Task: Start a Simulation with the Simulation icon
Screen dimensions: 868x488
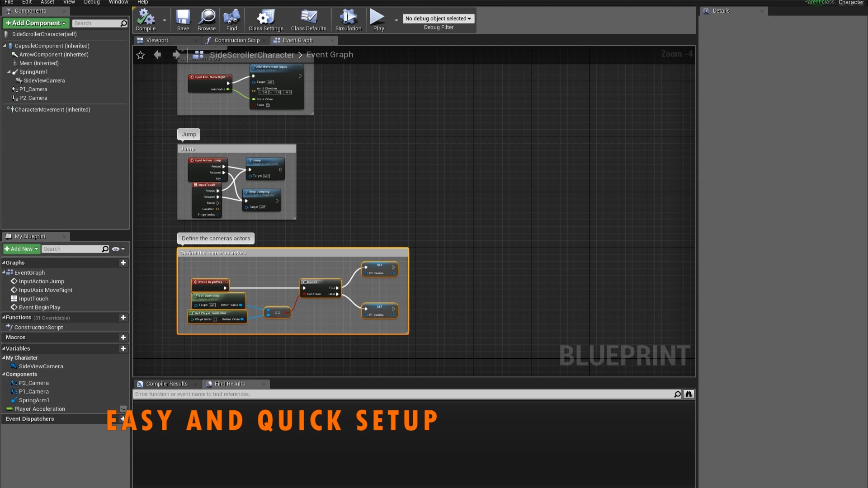Action: click(x=348, y=18)
